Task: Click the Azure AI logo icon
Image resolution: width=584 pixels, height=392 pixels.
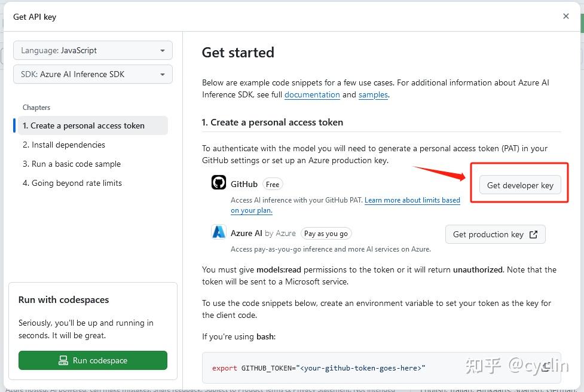Action: coord(219,232)
